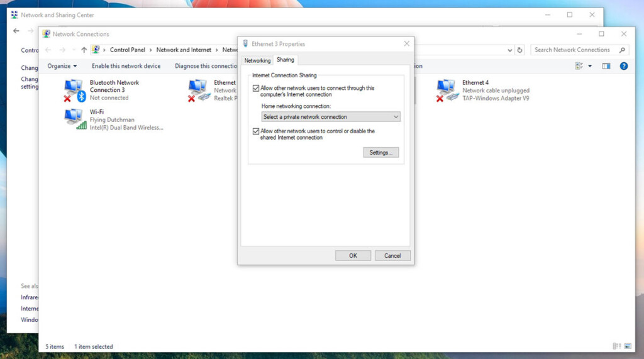Select the Sharing tab
Viewport: 644px width, 359px height.
point(285,60)
